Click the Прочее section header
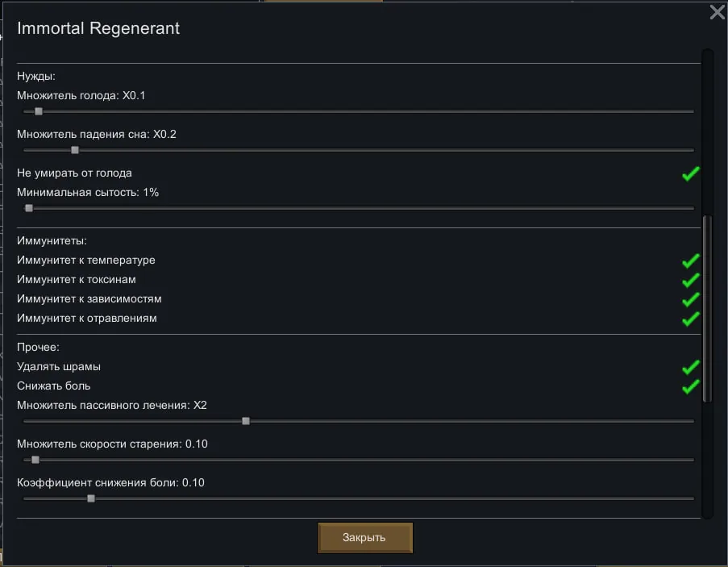 [x=38, y=347]
